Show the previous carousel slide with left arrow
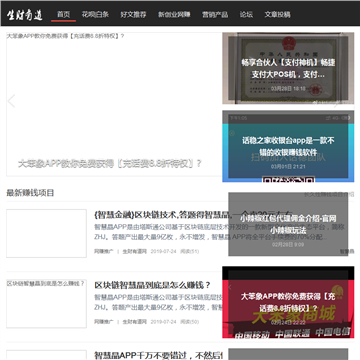Image resolution: width=360 pixels, height=360 pixels. pos(12,101)
